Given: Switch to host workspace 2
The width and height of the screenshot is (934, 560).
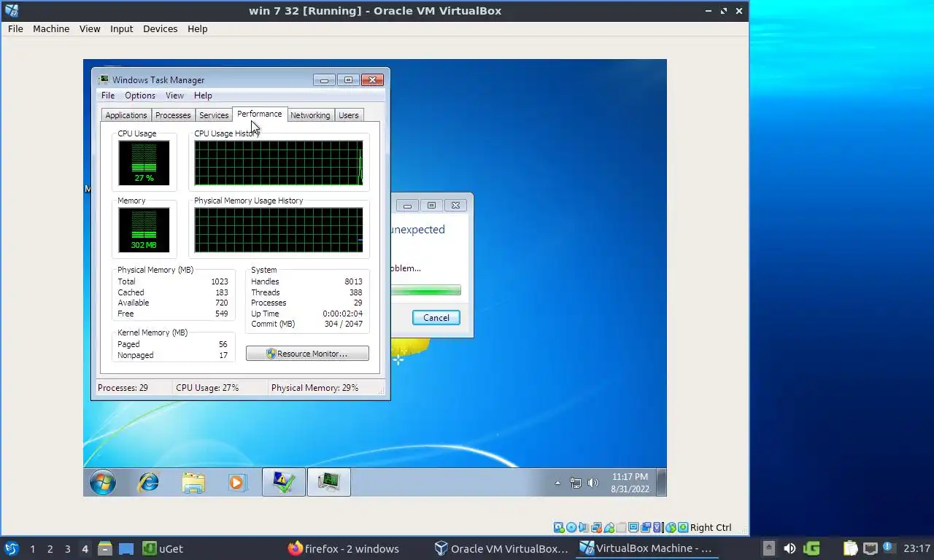Looking at the screenshot, I should coord(50,549).
